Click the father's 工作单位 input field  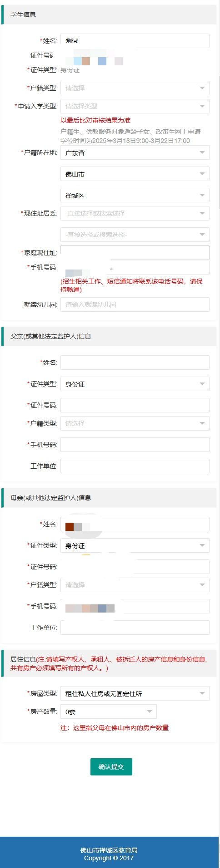(135, 466)
